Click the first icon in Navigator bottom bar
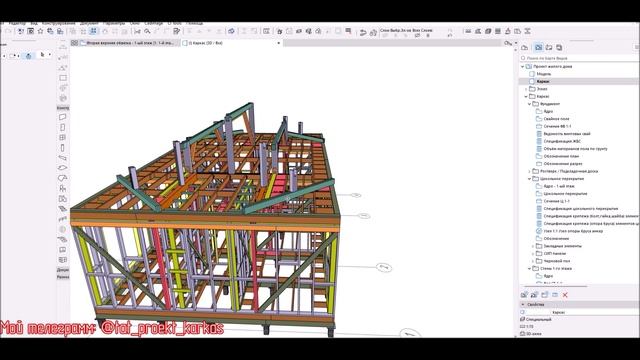 (x=524, y=295)
